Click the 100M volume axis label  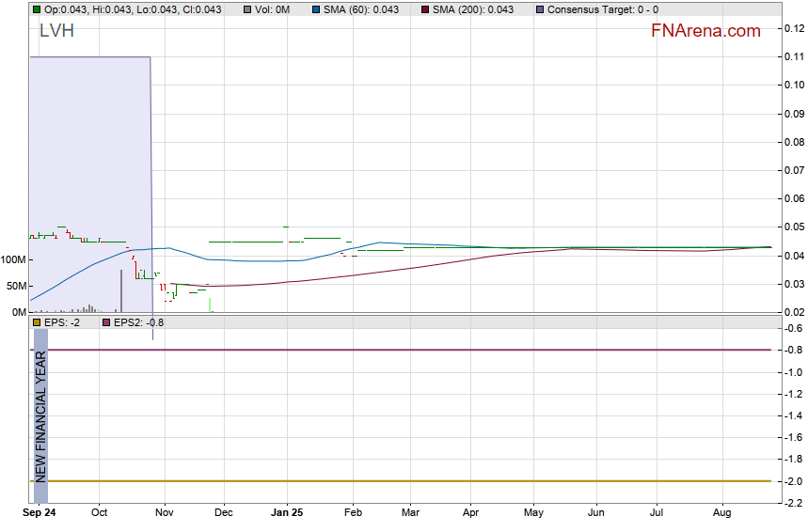click(x=14, y=259)
